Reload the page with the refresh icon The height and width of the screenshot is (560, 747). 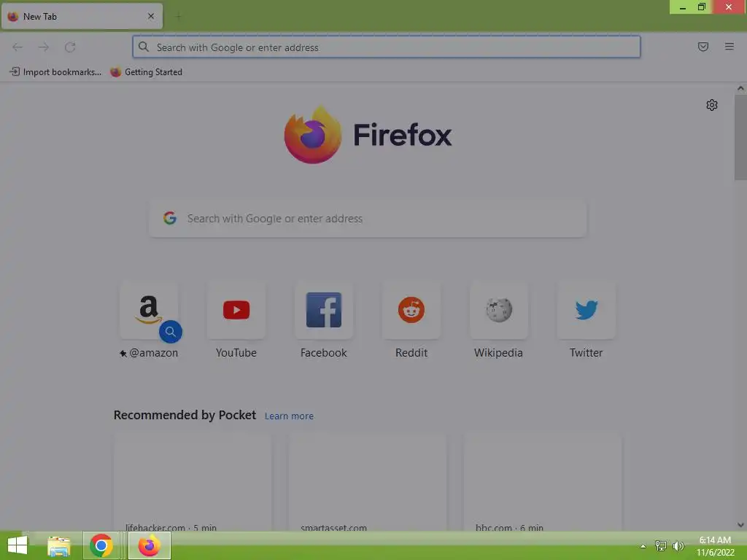(70, 47)
